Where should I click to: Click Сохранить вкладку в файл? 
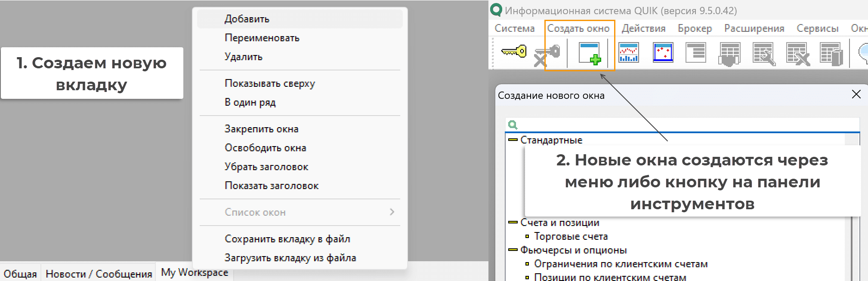pyautogui.click(x=287, y=239)
